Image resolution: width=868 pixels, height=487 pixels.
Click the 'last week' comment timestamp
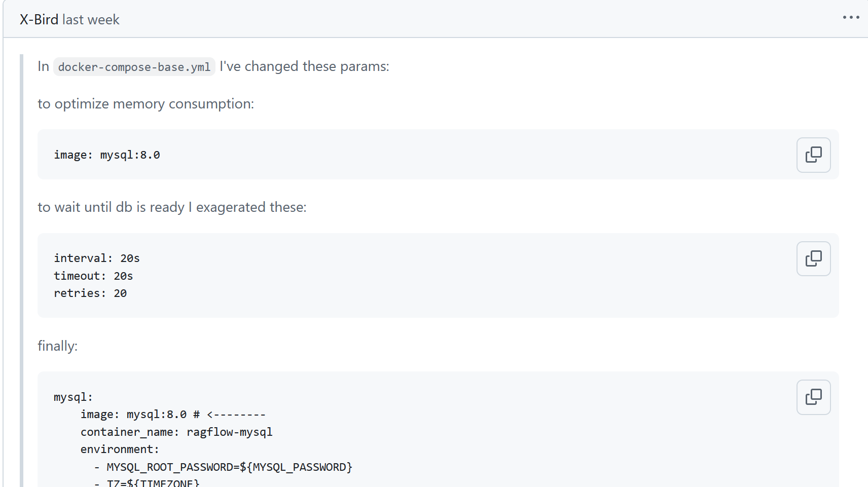pos(91,20)
